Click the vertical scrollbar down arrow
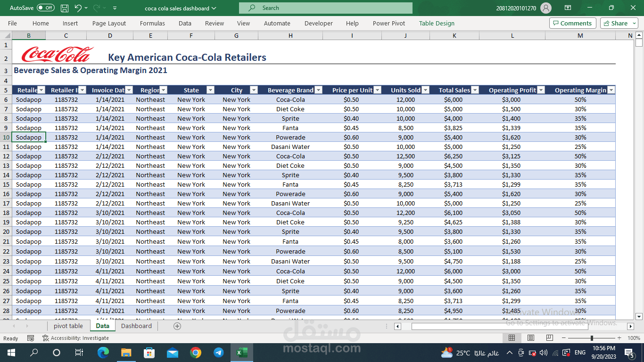This screenshot has width=644, height=362. pos(639,316)
